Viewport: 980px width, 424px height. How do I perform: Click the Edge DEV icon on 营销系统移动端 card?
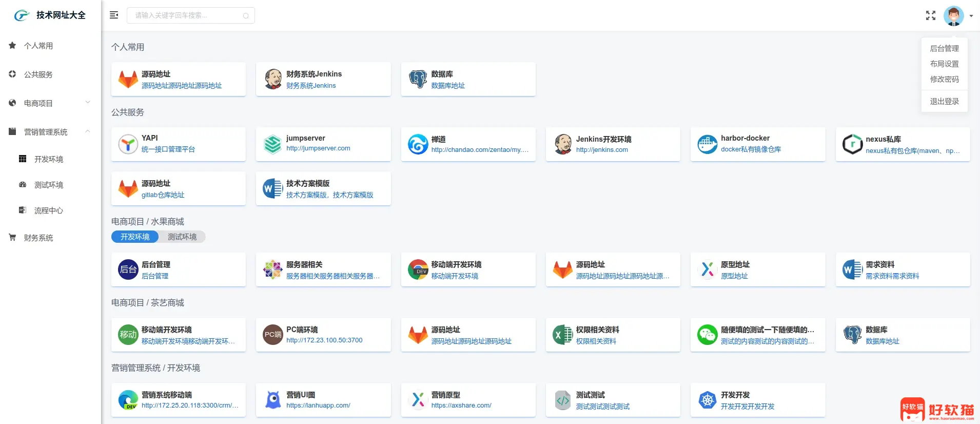pos(128,400)
